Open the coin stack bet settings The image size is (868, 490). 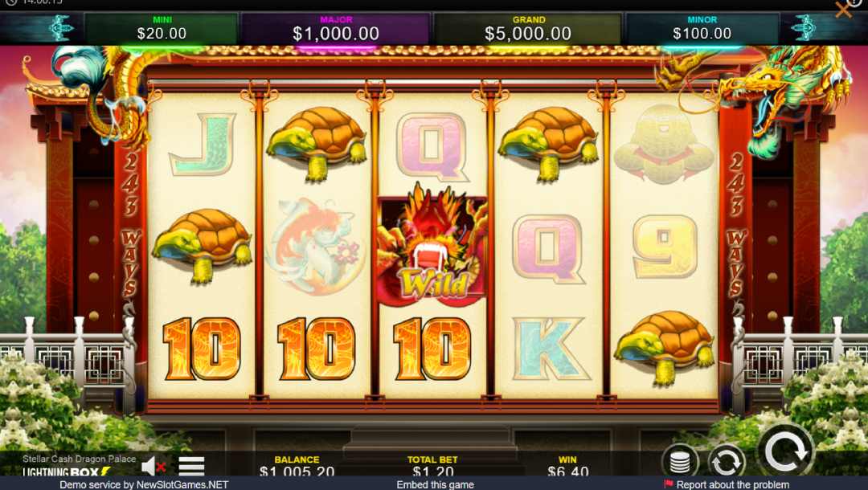[x=680, y=459]
